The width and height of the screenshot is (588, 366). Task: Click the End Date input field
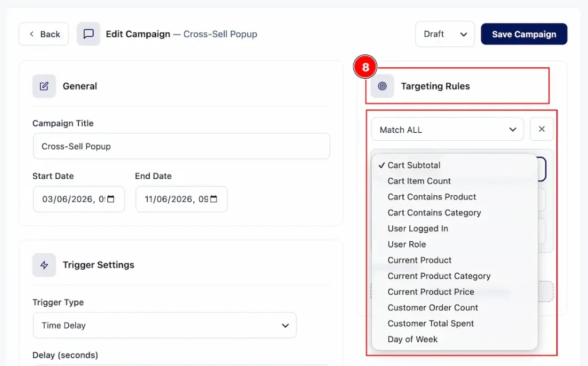[x=181, y=199]
